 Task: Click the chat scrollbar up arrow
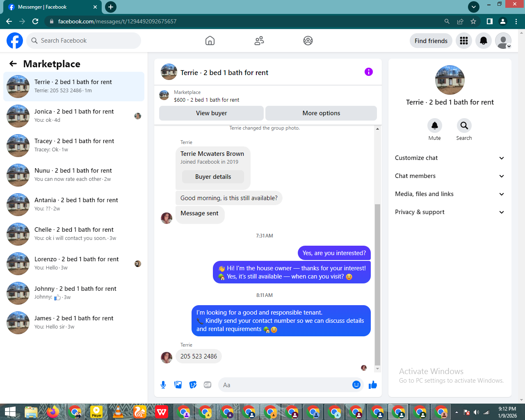click(x=378, y=129)
